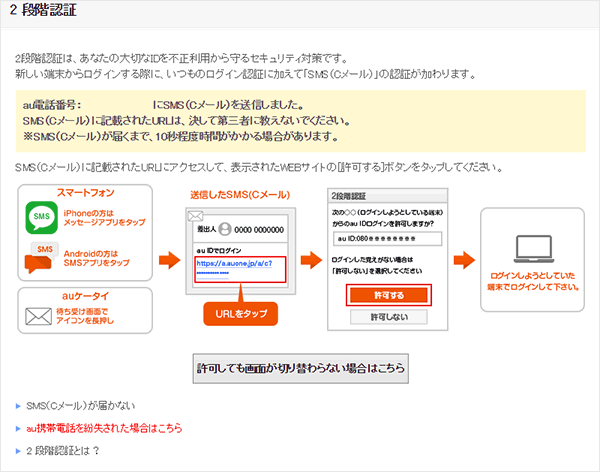Click the text Androidの方はSMSアプリをタップ
Screen dimensions: 600x472
96,258
